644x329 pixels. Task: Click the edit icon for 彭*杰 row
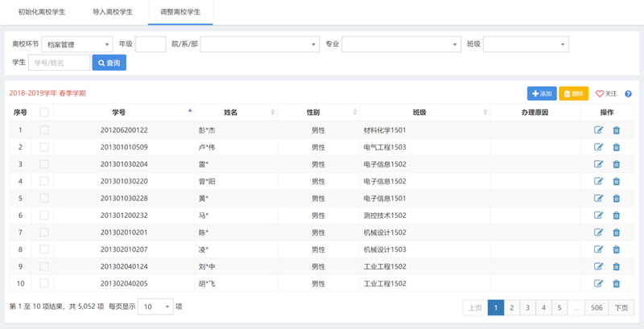pyautogui.click(x=598, y=130)
